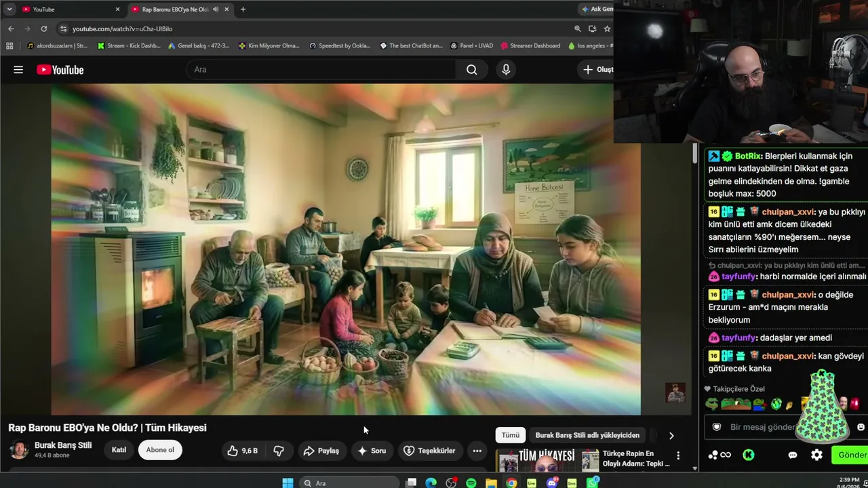Viewport: 868px width, 488px height.
Task: Go back with the browser back arrow
Action: pyautogui.click(x=11, y=29)
